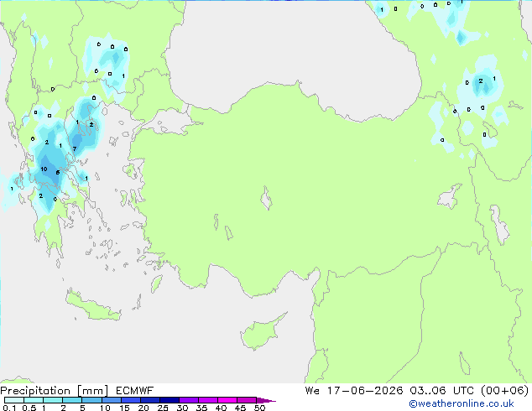Click the legend label '40'
The height and width of the screenshot is (411, 532).
tap(221, 408)
